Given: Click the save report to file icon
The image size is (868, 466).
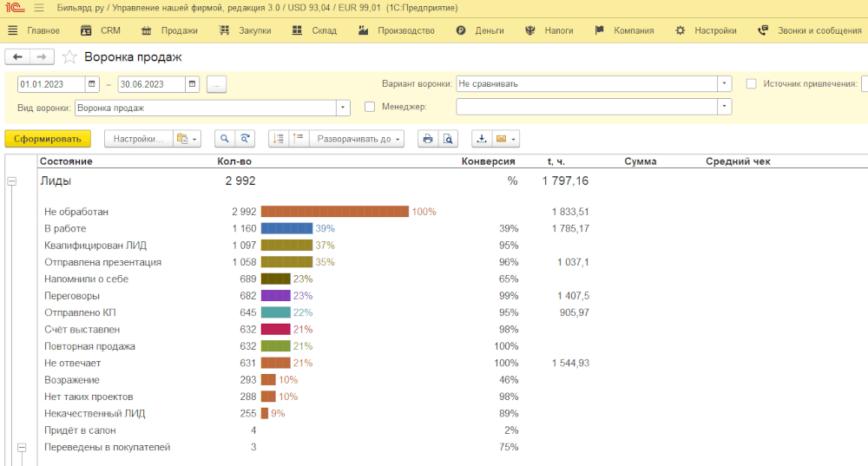Looking at the screenshot, I should 482,139.
